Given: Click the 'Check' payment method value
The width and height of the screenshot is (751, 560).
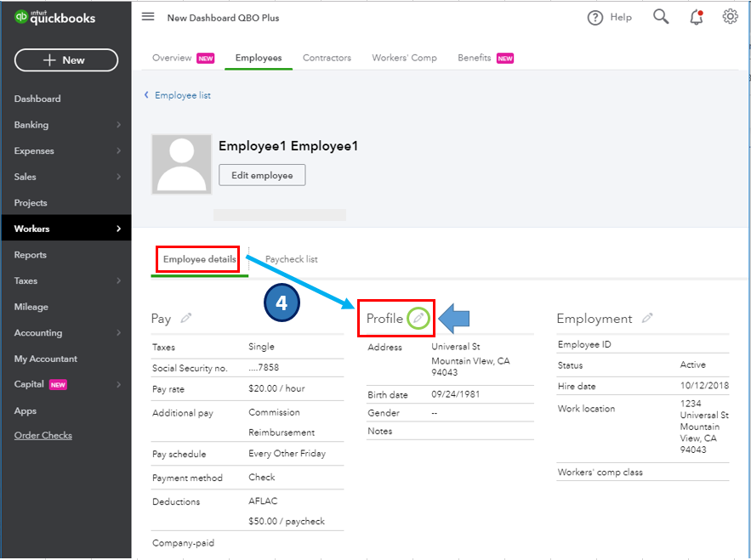Looking at the screenshot, I should coord(261,478).
